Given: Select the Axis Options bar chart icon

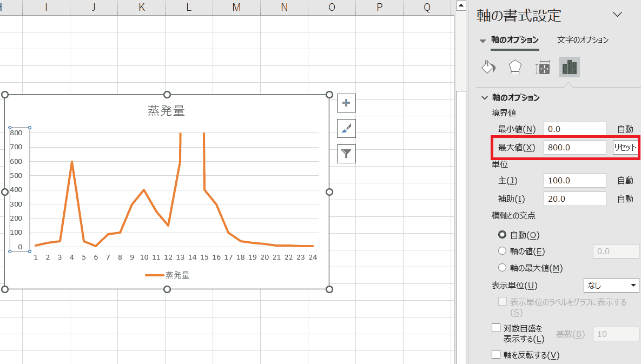Looking at the screenshot, I should 570,68.
